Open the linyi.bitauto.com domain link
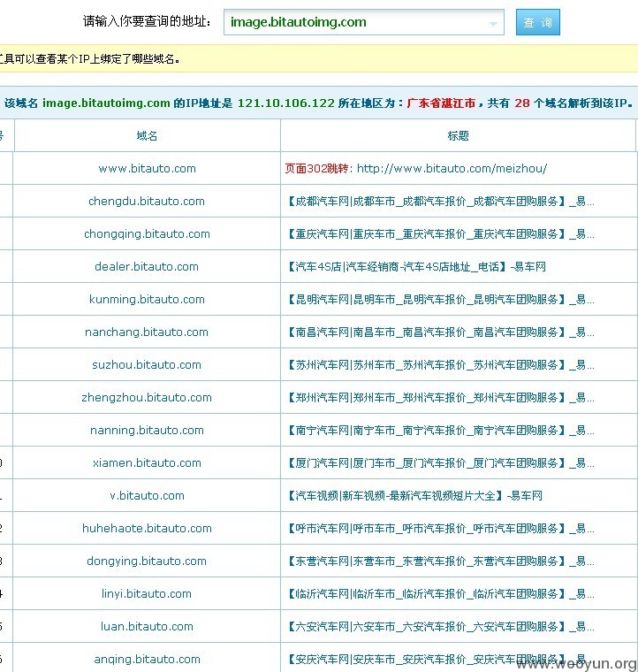This screenshot has width=638, height=672. point(147,594)
